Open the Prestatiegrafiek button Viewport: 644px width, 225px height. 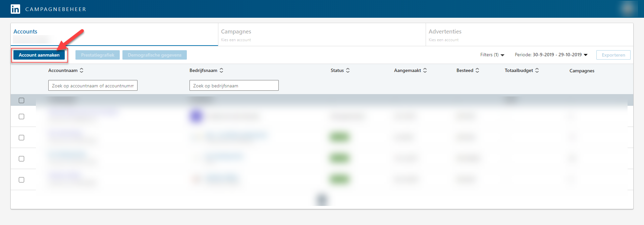98,55
